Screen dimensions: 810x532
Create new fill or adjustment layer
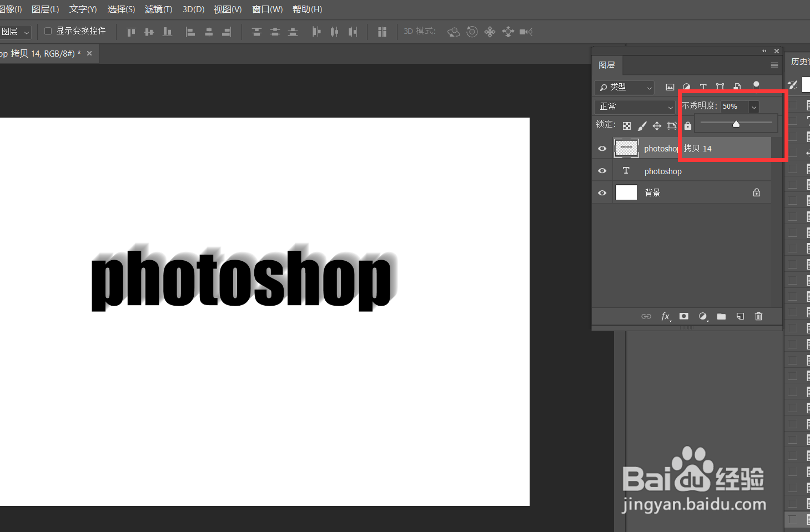click(703, 316)
